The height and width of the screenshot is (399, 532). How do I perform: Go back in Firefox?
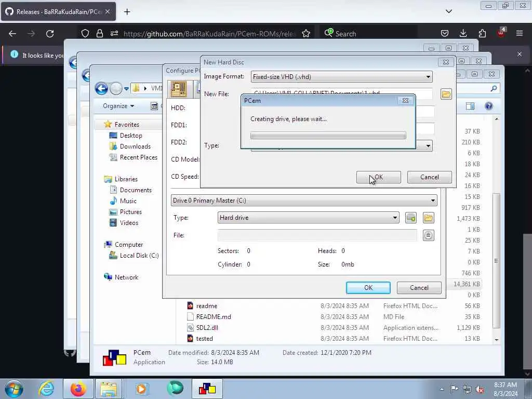pyautogui.click(x=12, y=34)
